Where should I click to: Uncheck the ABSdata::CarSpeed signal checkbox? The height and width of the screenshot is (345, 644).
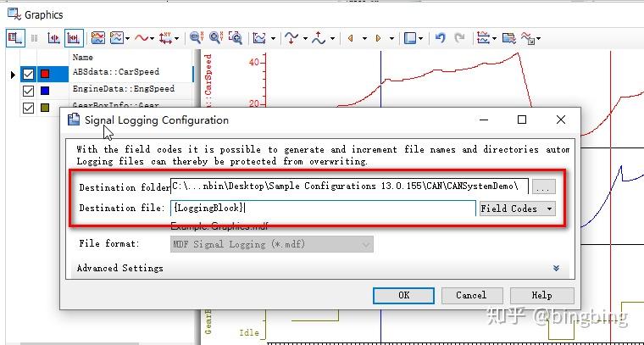click(x=28, y=74)
